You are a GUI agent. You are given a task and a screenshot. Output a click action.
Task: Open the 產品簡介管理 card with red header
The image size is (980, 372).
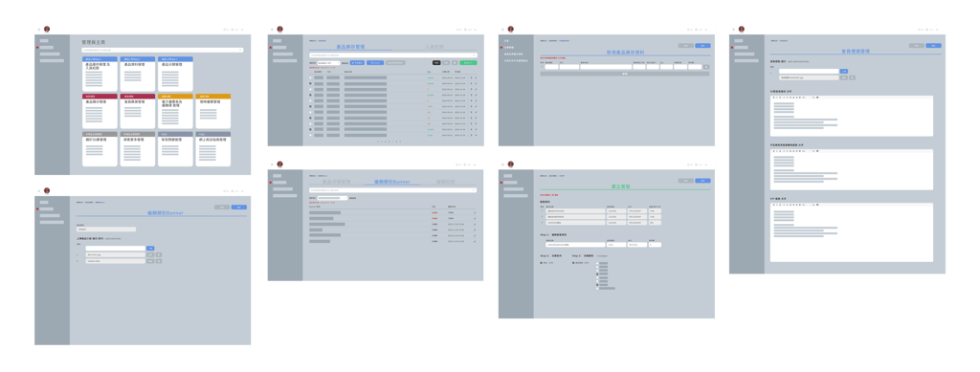click(x=100, y=112)
